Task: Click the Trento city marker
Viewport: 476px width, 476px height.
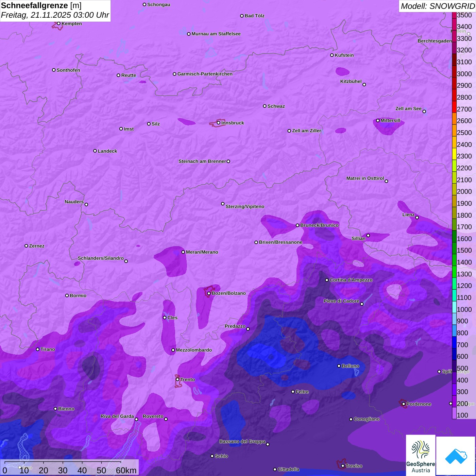Action: coord(177,379)
